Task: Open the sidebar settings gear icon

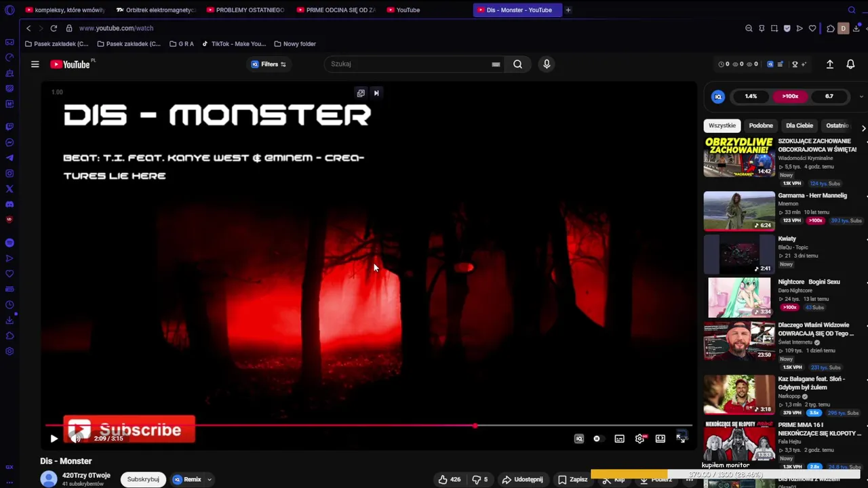Action: [x=9, y=351]
